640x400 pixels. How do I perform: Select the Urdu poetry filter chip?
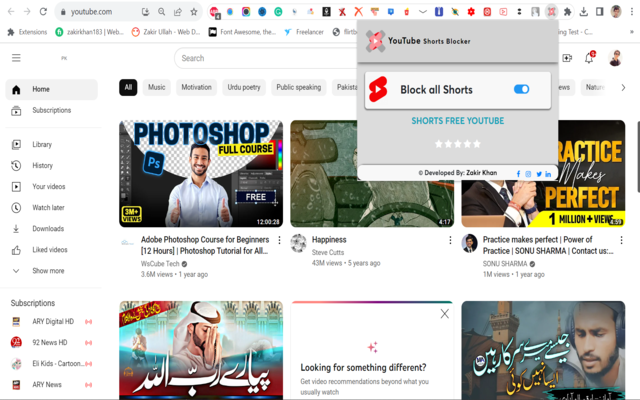click(x=244, y=87)
